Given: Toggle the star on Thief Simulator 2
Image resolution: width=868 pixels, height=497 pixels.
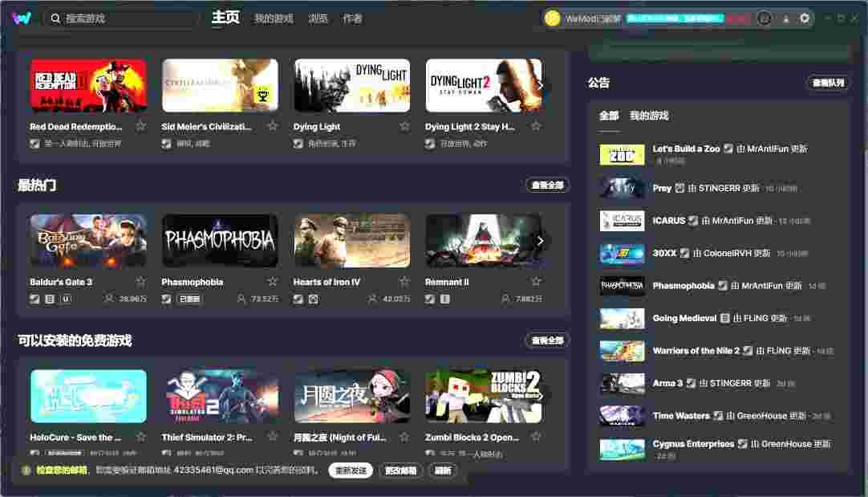Looking at the screenshot, I should 273,437.
